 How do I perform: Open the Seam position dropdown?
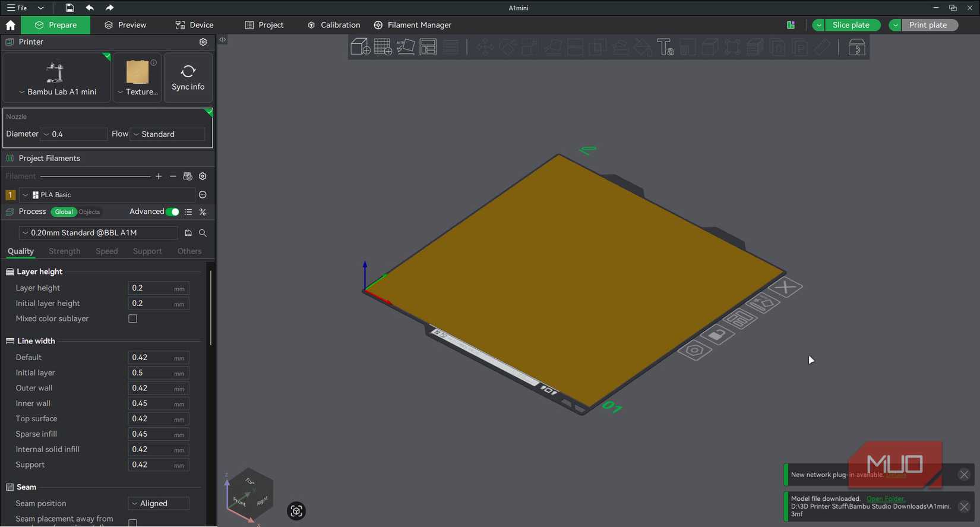pos(159,504)
